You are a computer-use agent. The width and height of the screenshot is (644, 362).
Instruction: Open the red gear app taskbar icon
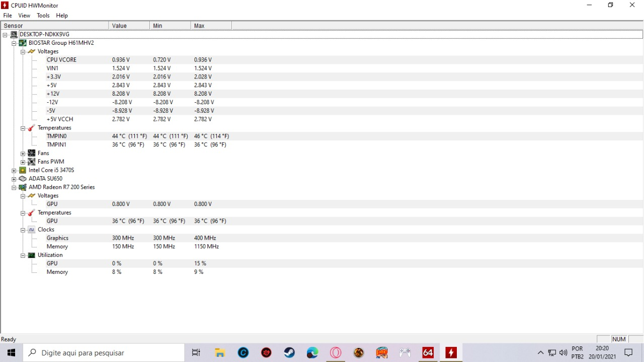266,353
